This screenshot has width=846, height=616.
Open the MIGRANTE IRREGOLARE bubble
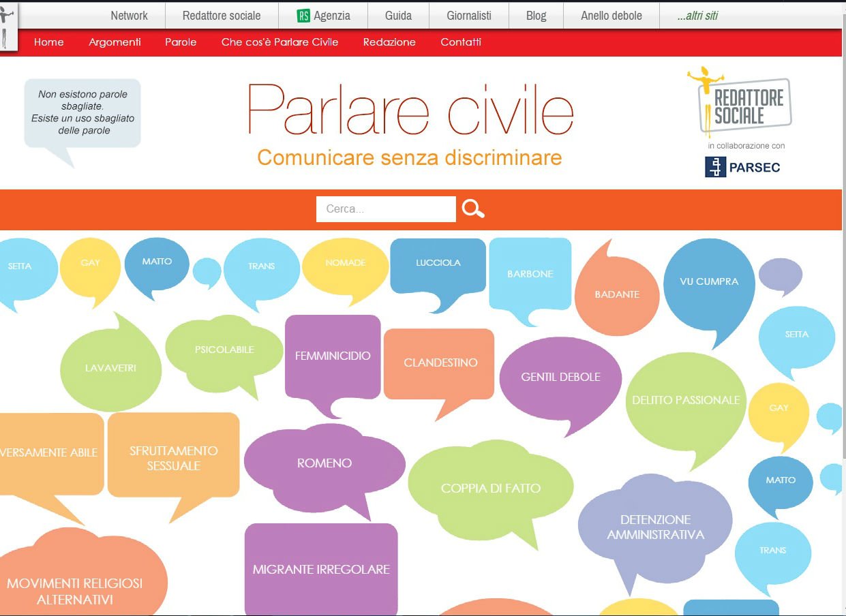pos(321,570)
